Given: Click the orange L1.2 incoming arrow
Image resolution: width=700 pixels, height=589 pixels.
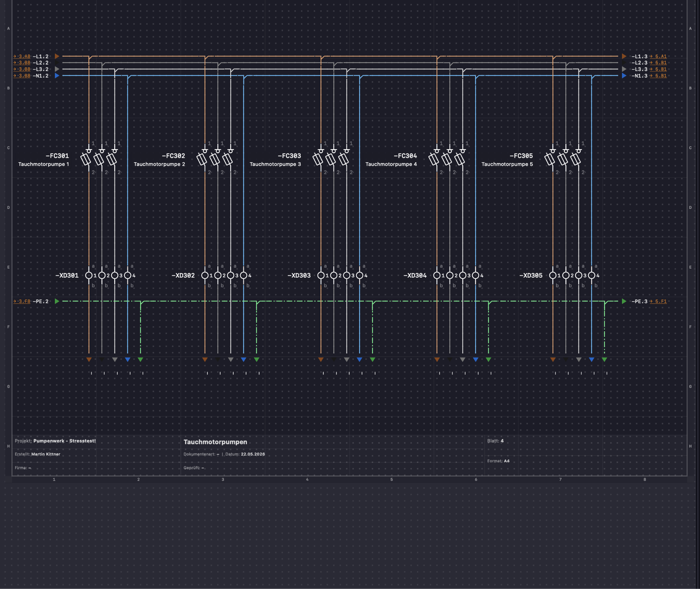Looking at the screenshot, I should click(x=57, y=56).
